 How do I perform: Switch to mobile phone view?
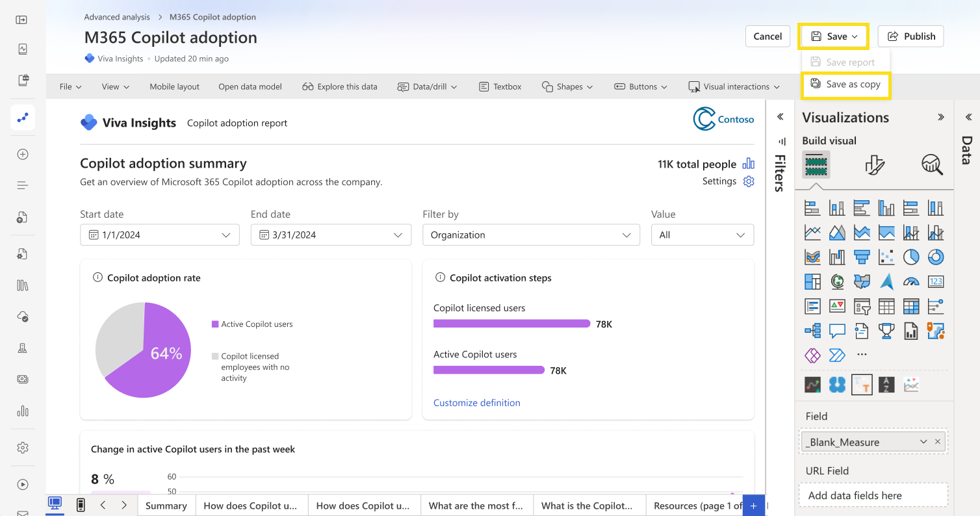[x=79, y=505]
